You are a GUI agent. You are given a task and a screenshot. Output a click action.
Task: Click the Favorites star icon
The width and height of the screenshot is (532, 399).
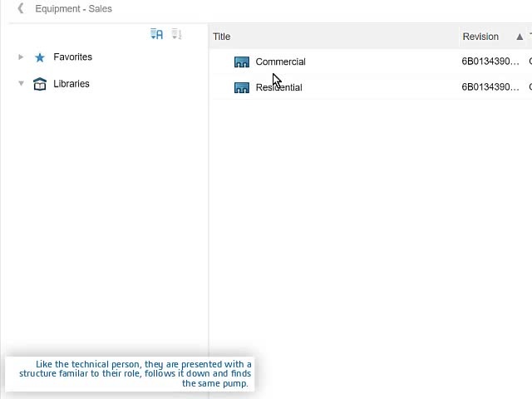click(40, 57)
